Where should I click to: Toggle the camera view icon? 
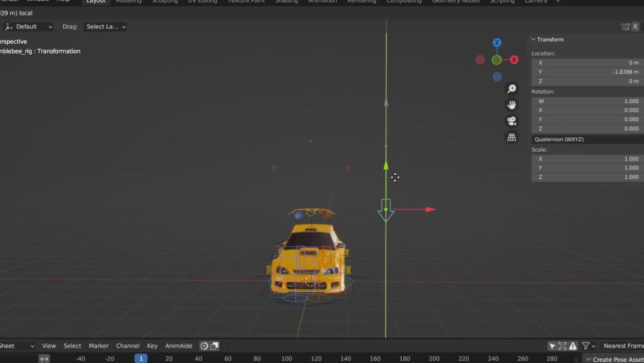click(x=512, y=121)
